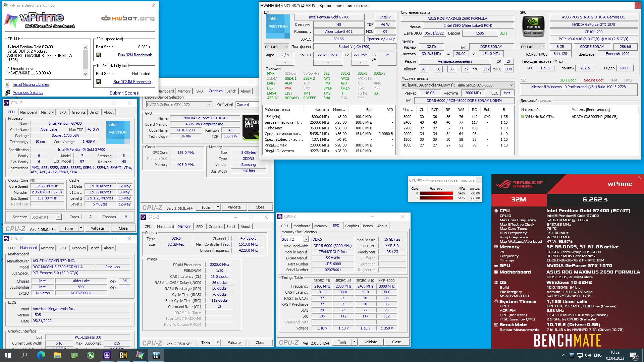Select the Memory tab in CPU-Z SPD window
644x362 pixels.
(321, 226)
